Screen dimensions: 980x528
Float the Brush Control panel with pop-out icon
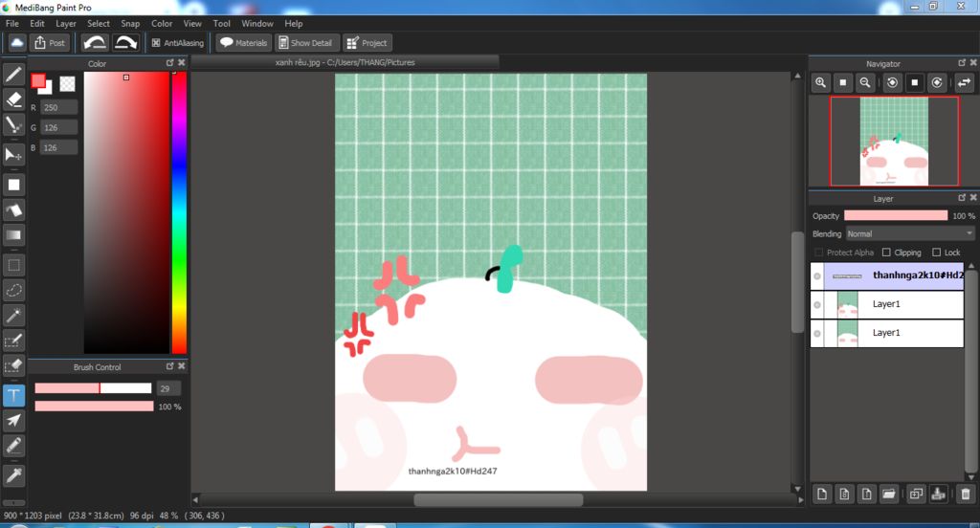170,366
